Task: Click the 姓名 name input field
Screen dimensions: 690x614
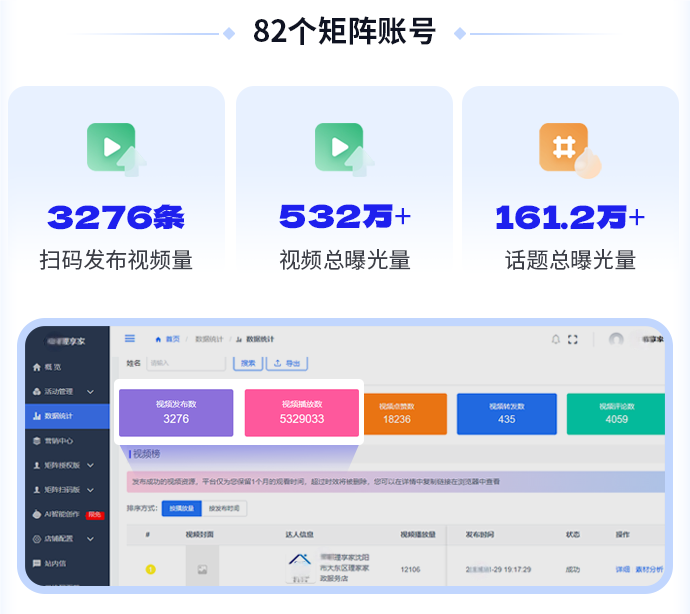Action: (x=185, y=363)
